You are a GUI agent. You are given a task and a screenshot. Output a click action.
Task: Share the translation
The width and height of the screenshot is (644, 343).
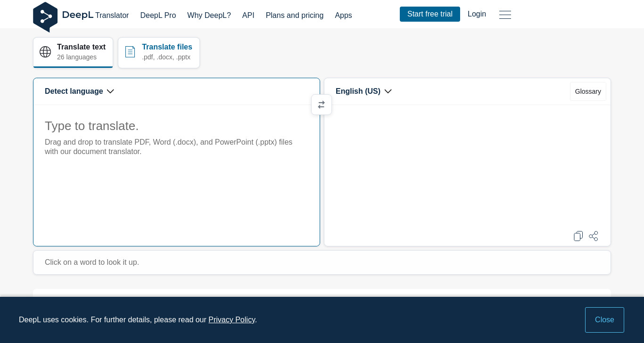[x=594, y=236]
